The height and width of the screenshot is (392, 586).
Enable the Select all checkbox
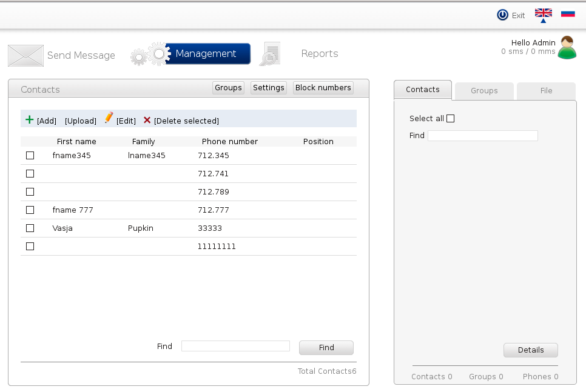pos(450,119)
